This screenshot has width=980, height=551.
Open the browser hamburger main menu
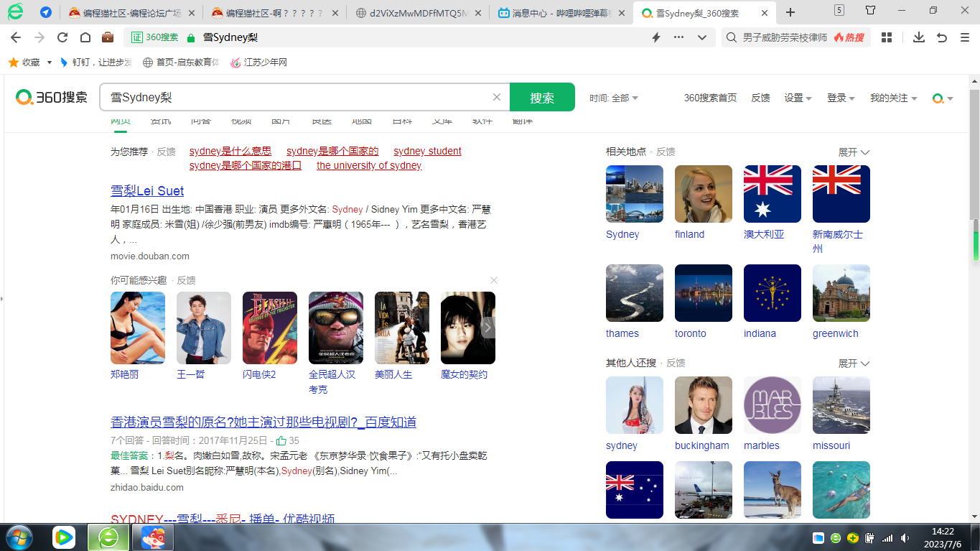point(964,37)
